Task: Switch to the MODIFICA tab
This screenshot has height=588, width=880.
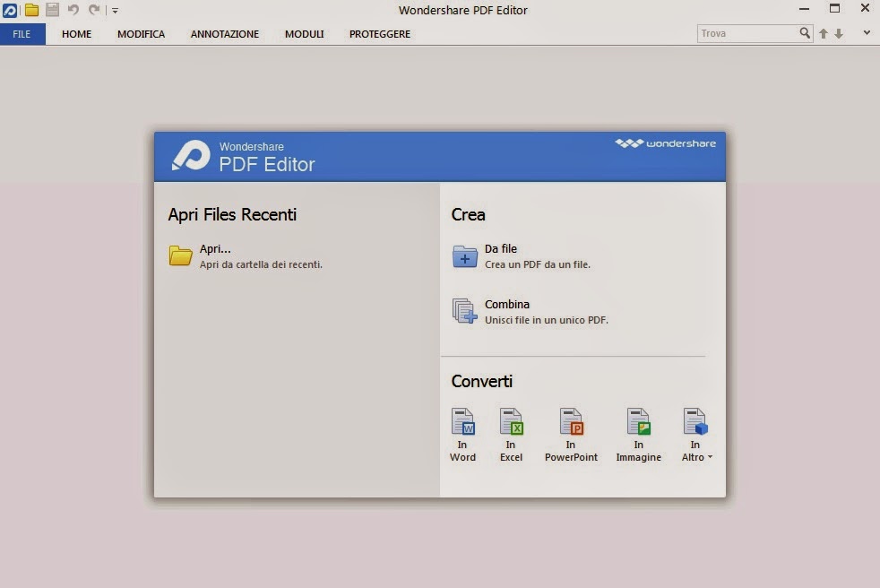Action: [141, 34]
